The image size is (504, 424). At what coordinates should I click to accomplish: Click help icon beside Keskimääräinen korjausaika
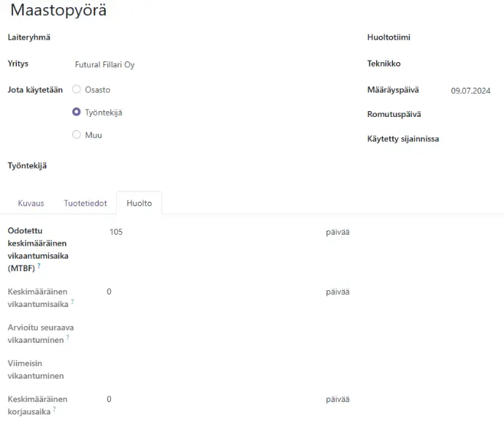coord(54,409)
